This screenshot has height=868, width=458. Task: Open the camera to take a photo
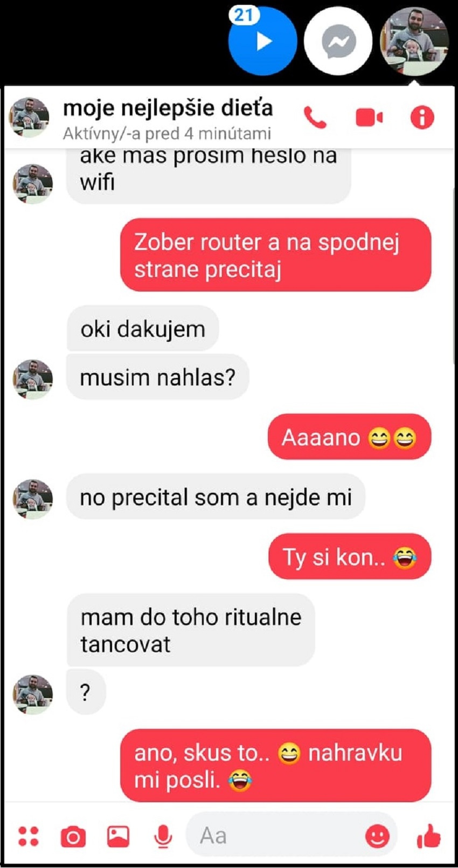click(x=73, y=837)
